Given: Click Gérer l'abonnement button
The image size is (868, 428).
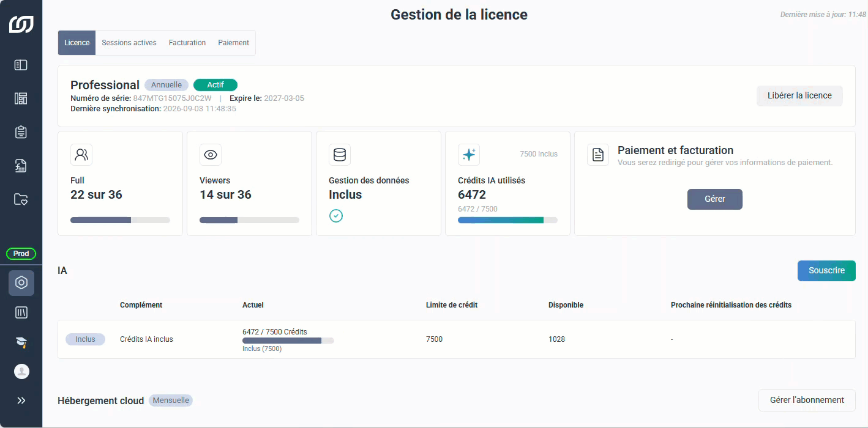Looking at the screenshot, I should coord(807,400).
